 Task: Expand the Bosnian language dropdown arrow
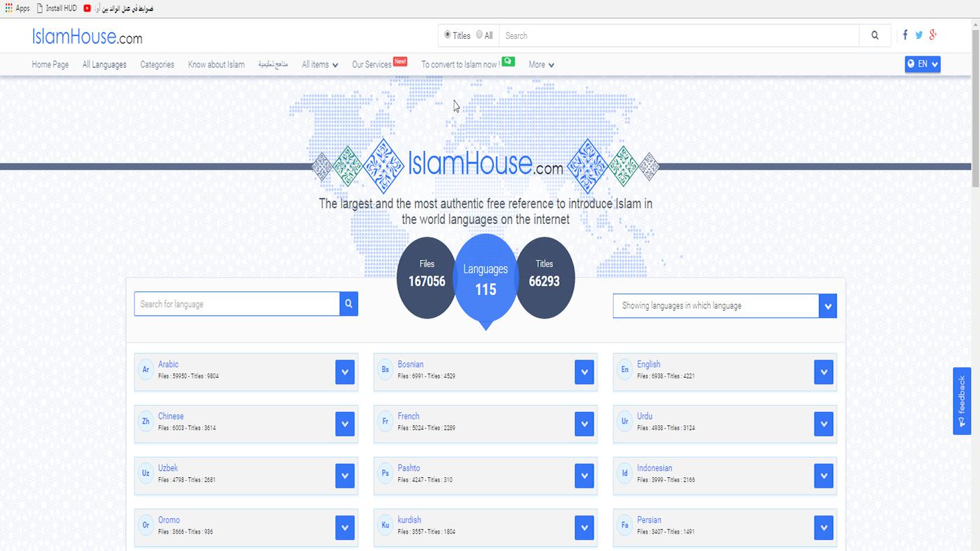tap(584, 372)
